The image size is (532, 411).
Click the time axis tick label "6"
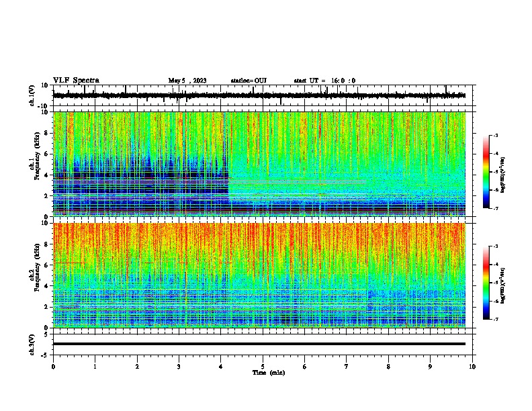305,367
